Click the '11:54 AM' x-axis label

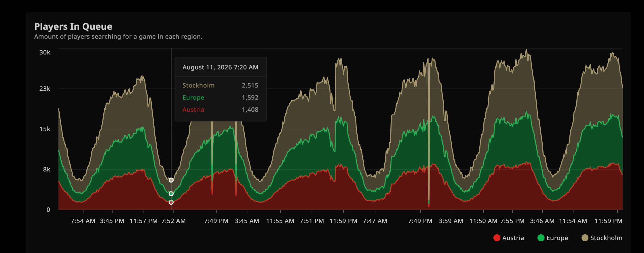(x=573, y=221)
